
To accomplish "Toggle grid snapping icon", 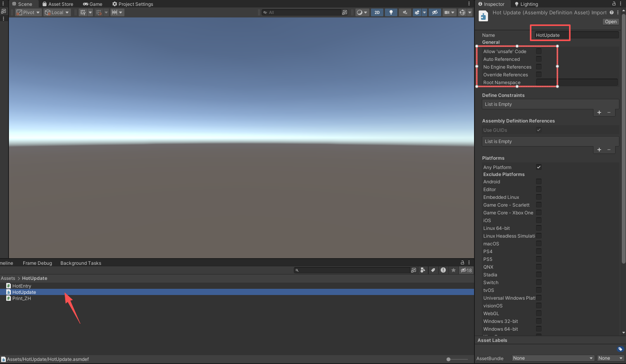I will (x=99, y=12).
